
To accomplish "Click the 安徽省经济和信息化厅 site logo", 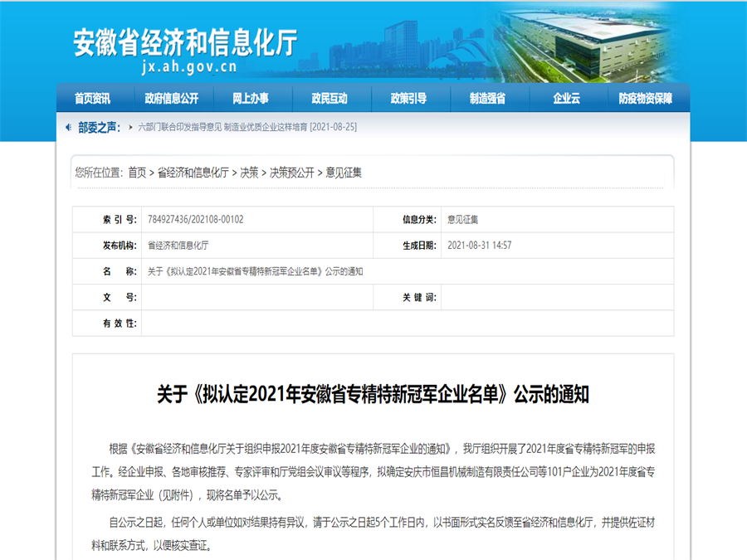I will (x=185, y=42).
